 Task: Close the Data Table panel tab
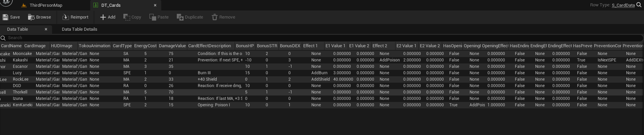[x=46, y=29]
